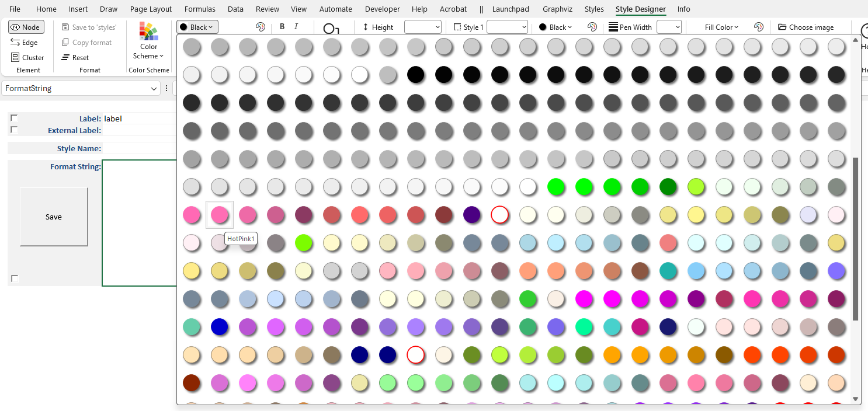Click Choose image button
This screenshot has width=868, height=411.
point(806,27)
